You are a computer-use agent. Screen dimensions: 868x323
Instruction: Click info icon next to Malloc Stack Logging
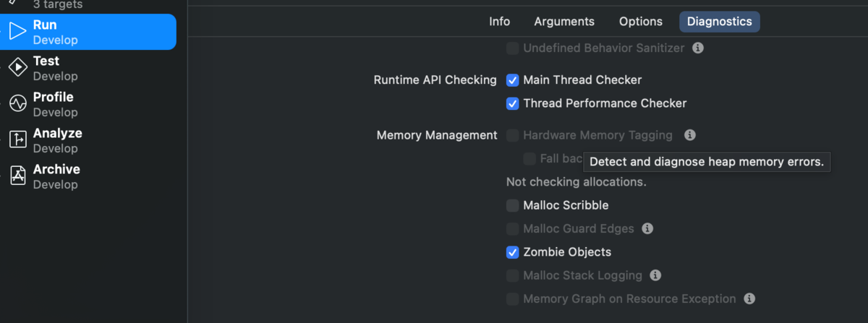tap(655, 275)
